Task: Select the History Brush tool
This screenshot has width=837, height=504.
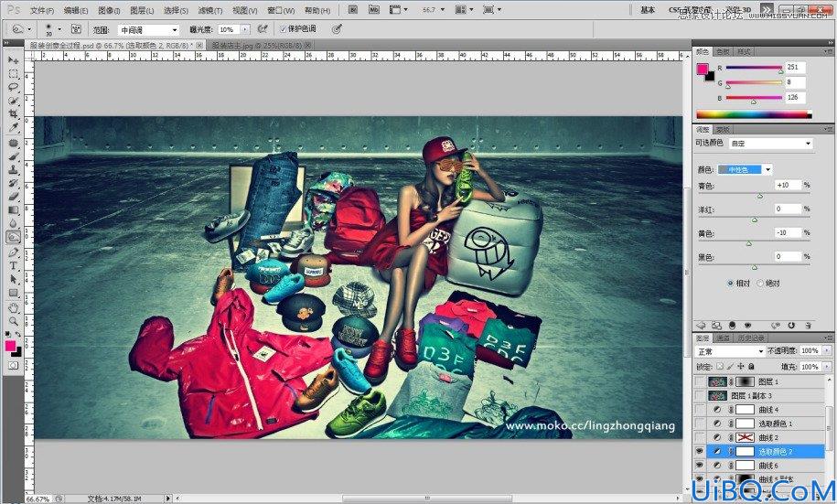Action: point(14,183)
